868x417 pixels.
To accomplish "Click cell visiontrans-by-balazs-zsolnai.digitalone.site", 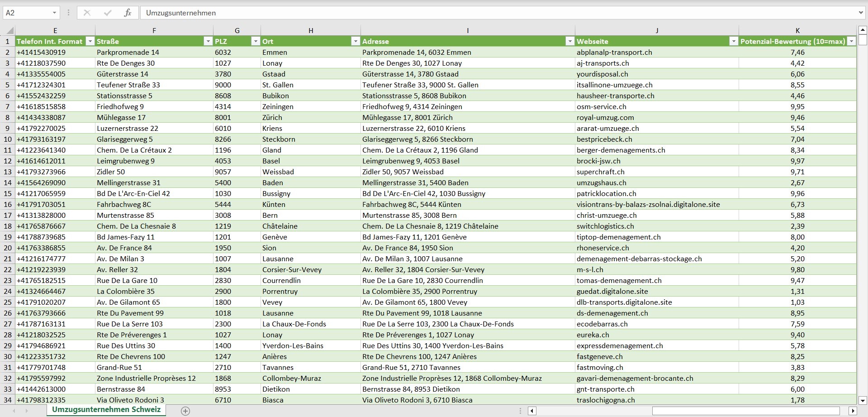I will click(657, 204).
